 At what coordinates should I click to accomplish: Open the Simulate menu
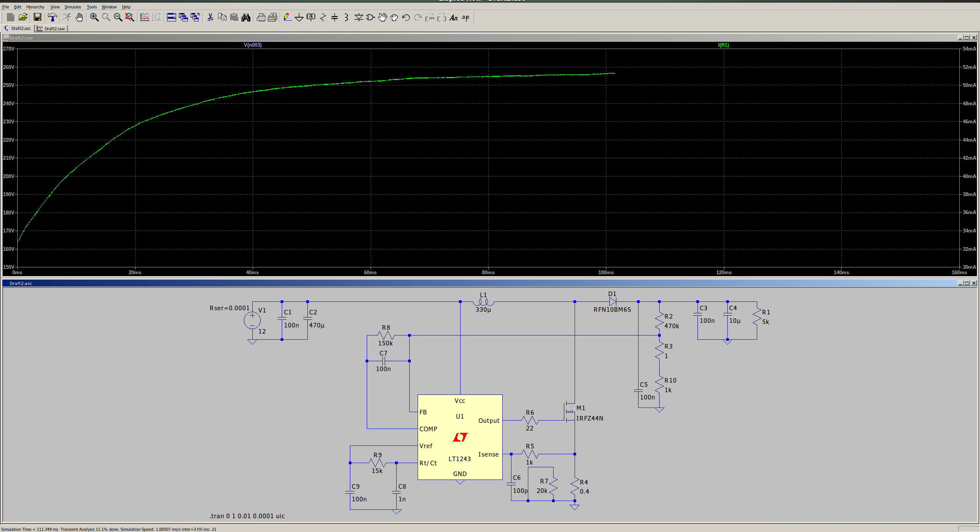[73, 7]
